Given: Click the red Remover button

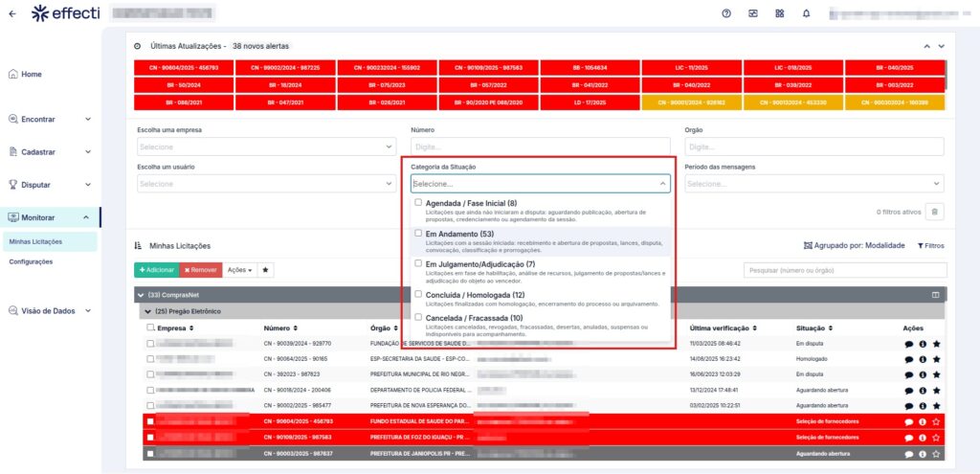Looking at the screenshot, I should tap(201, 270).
